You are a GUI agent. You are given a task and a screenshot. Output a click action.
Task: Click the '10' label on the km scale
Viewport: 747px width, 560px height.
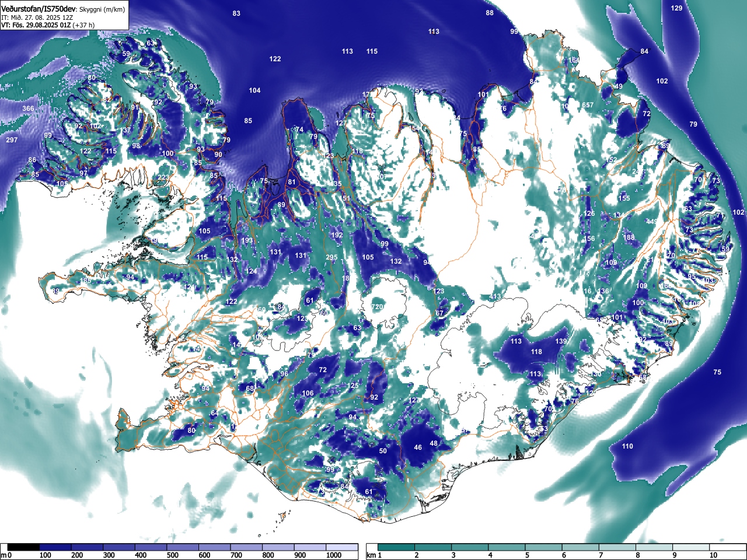(713, 555)
